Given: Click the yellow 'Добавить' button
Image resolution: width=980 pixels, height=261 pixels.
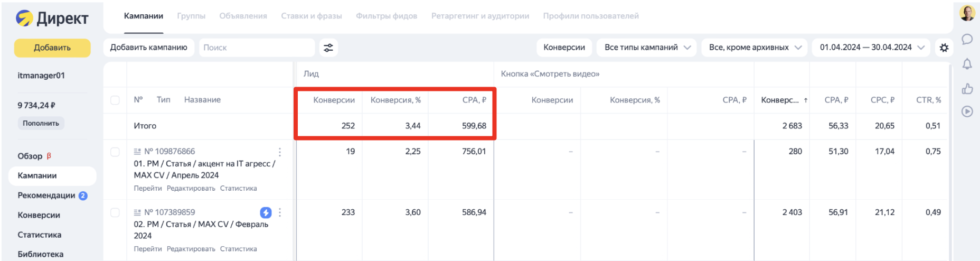Looking at the screenshot, I should pos(52,48).
